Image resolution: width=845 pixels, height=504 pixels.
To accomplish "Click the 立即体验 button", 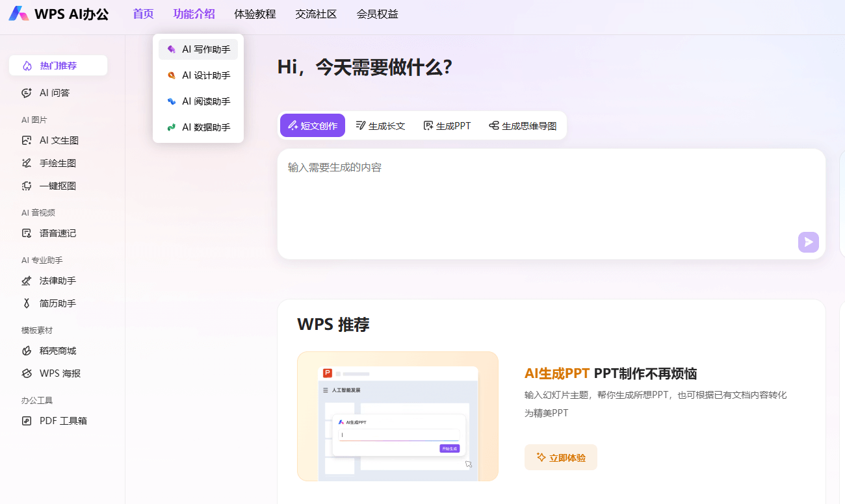I will (x=561, y=457).
